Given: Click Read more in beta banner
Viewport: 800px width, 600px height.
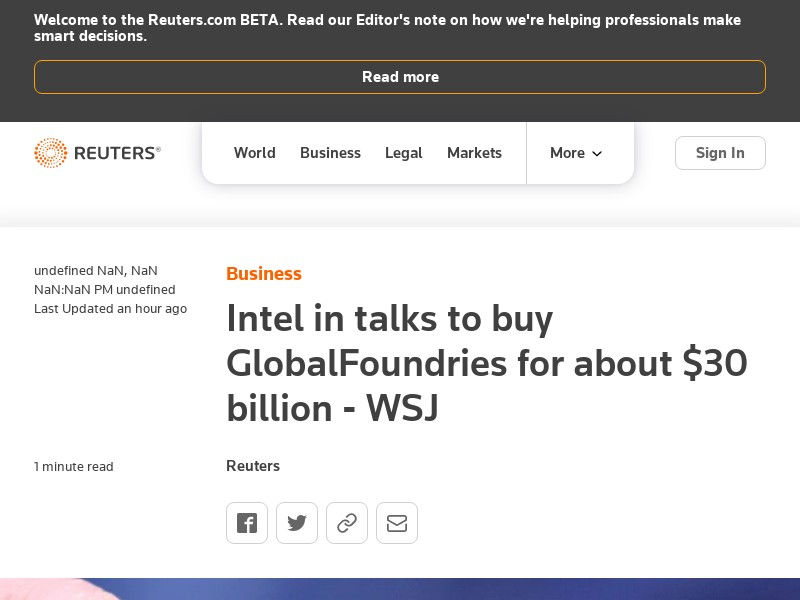Looking at the screenshot, I should [400, 77].
